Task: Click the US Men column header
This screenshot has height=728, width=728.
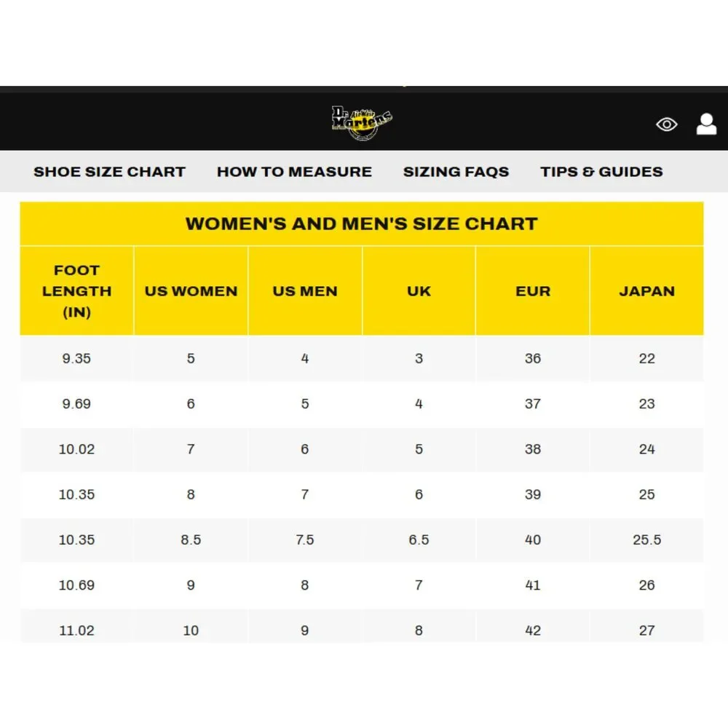Action: click(x=305, y=291)
